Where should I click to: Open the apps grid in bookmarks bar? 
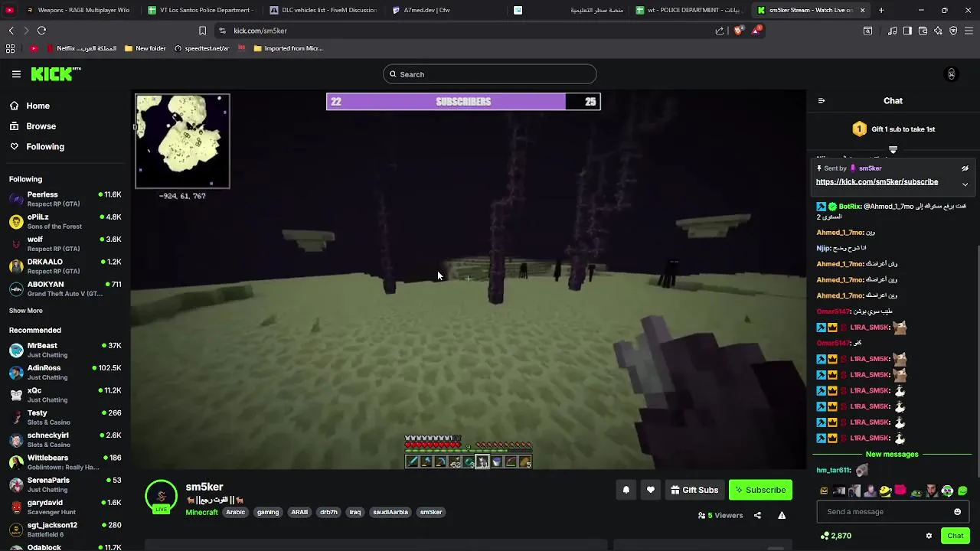[10, 48]
